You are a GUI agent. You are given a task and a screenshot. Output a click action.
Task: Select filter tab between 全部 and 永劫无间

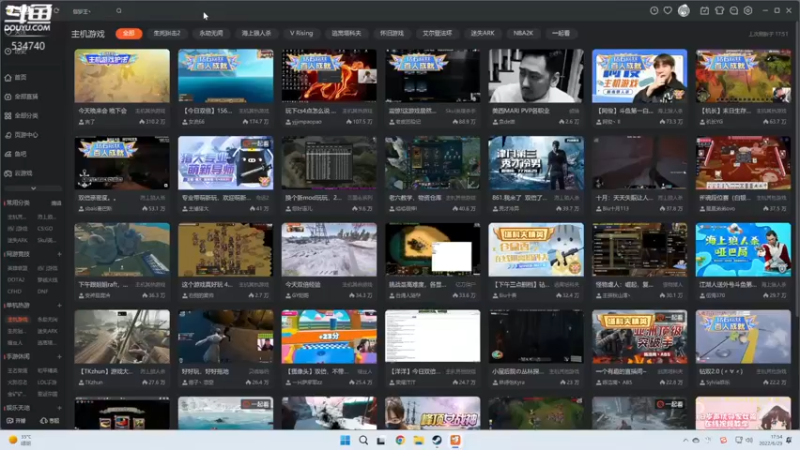coord(167,33)
